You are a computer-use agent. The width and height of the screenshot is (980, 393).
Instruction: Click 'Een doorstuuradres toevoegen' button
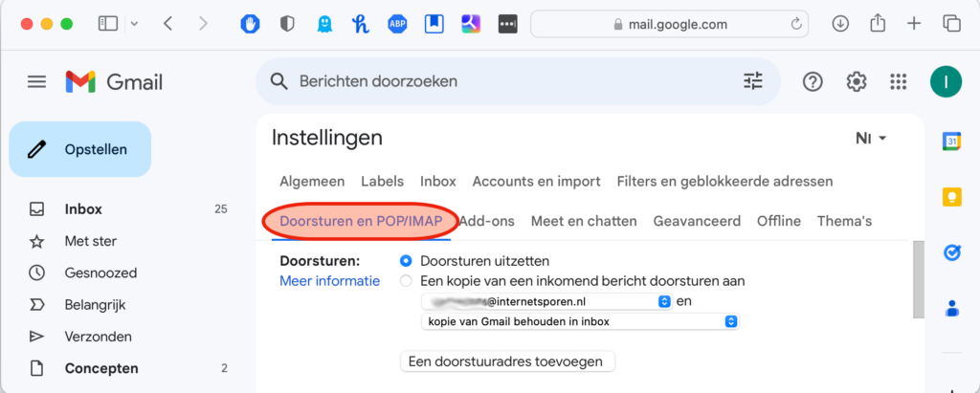click(506, 361)
